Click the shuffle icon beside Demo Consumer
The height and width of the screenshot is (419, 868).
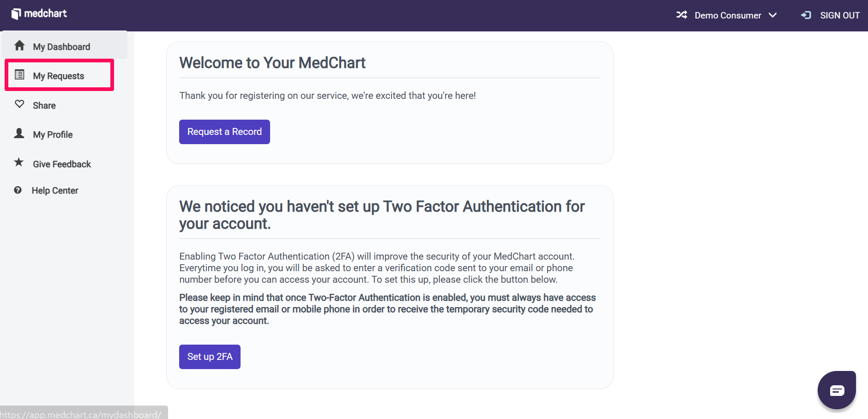pyautogui.click(x=681, y=15)
